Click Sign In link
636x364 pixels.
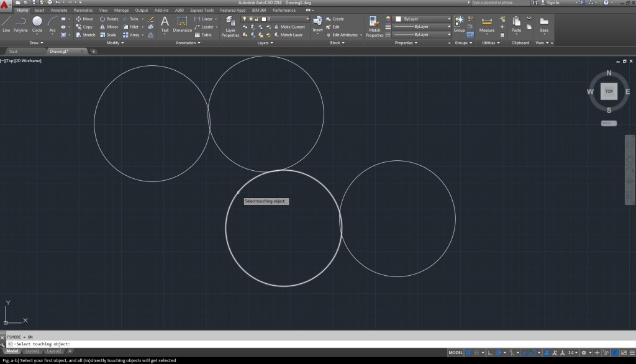coord(552,2)
